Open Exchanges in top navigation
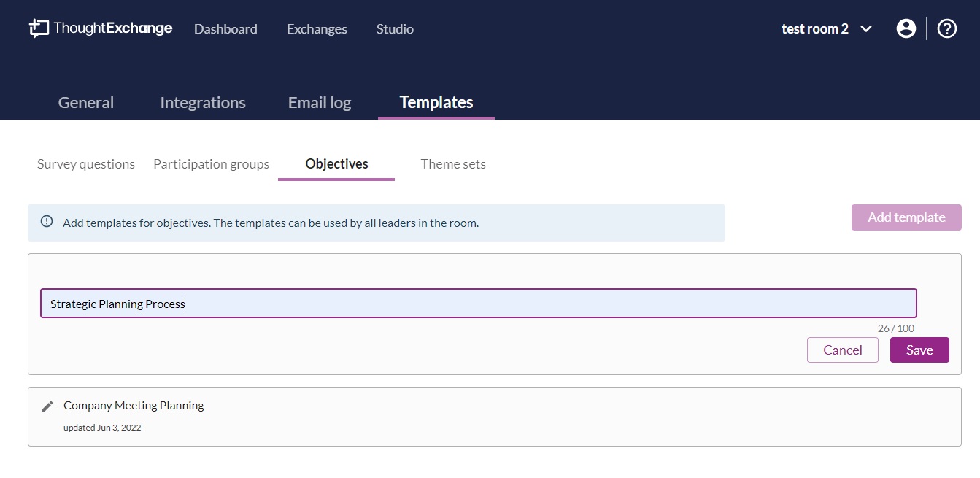Image resolution: width=980 pixels, height=478 pixels. [x=317, y=29]
